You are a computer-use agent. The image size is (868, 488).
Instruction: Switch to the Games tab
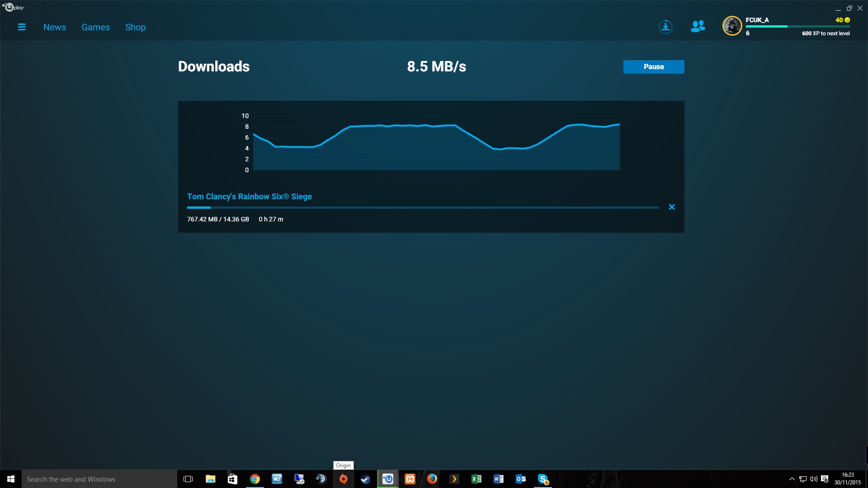[x=95, y=27]
